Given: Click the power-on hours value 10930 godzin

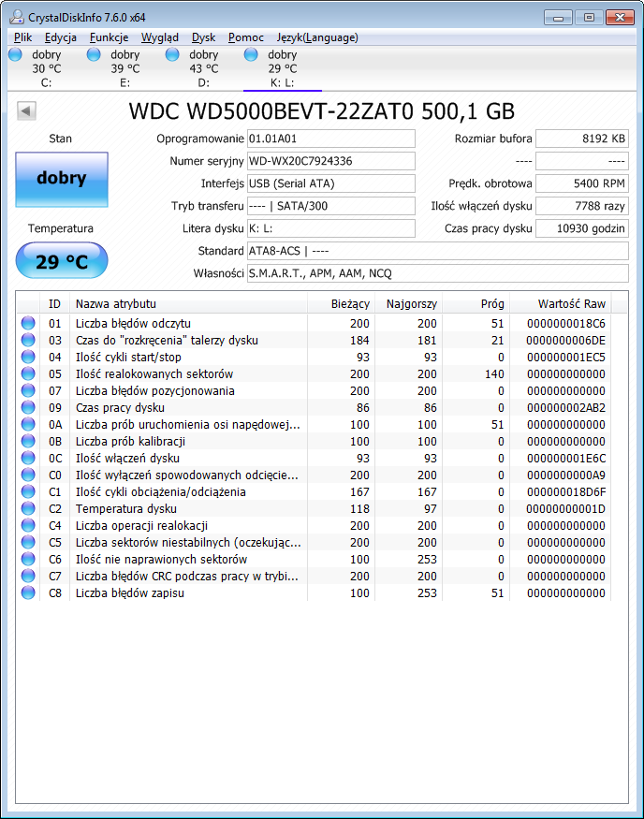Looking at the screenshot, I should point(582,228).
